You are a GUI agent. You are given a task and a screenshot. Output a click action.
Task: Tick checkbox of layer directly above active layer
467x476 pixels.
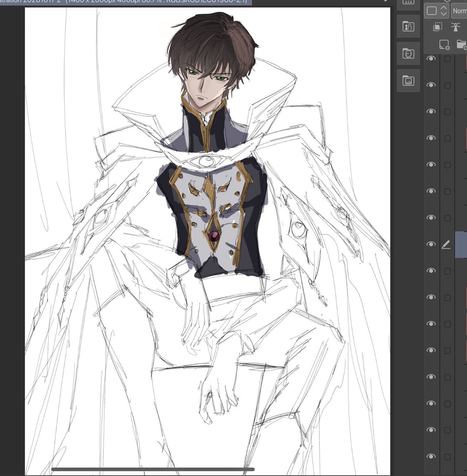pyautogui.click(x=448, y=218)
